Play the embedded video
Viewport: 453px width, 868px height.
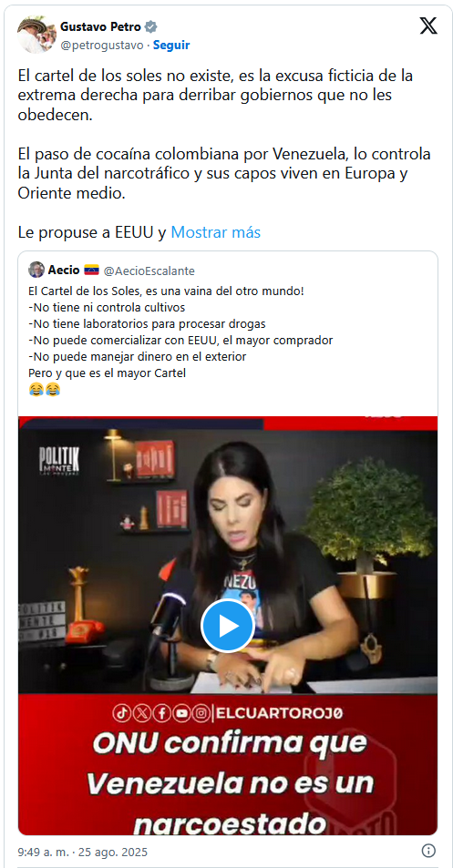coord(228,626)
